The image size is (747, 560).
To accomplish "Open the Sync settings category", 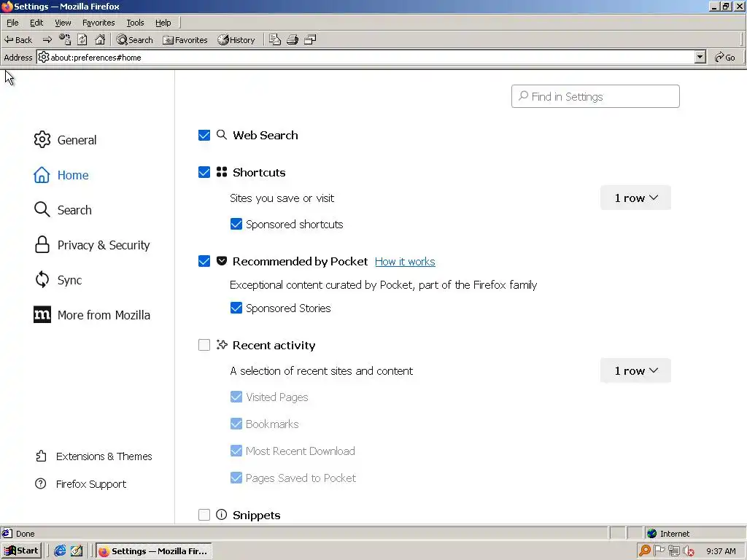I will (58, 280).
